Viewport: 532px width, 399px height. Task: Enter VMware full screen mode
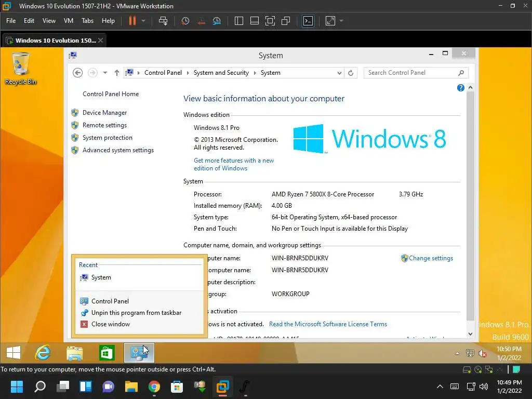pyautogui.click(x=270, y=21)
